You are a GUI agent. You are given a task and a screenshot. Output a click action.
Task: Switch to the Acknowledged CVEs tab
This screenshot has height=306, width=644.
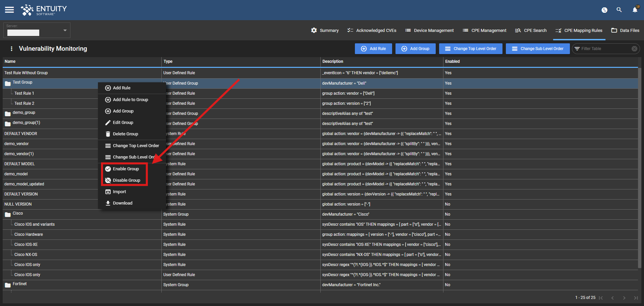pos(372,30)
